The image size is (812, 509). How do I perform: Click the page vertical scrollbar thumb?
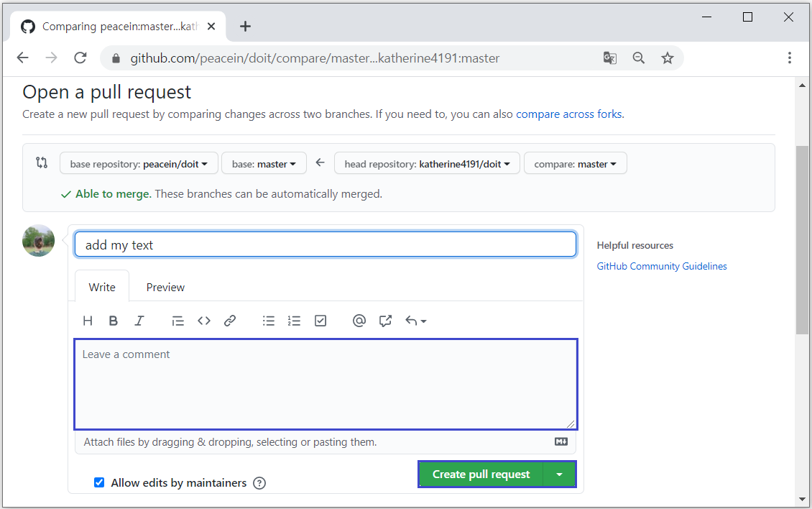pos(802,240)
